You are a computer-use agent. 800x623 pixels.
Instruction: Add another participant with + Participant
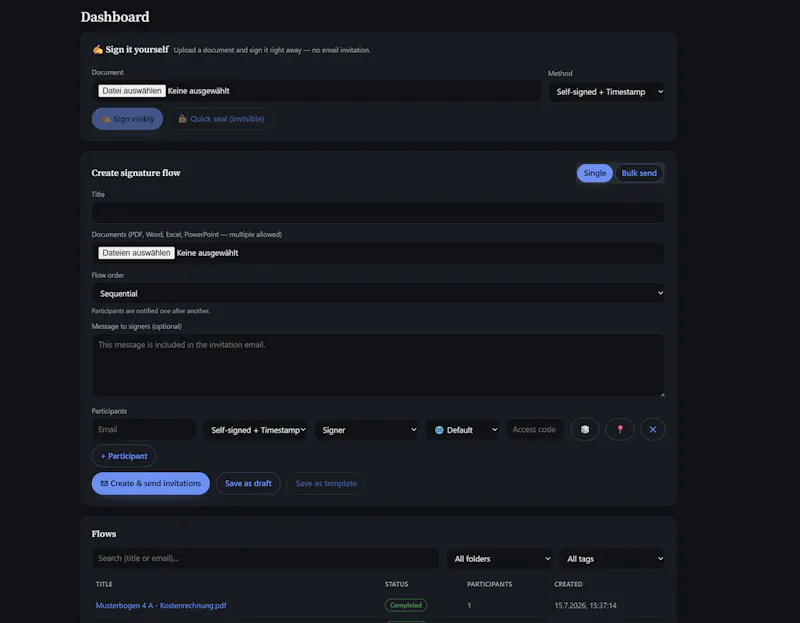point(124,456)
